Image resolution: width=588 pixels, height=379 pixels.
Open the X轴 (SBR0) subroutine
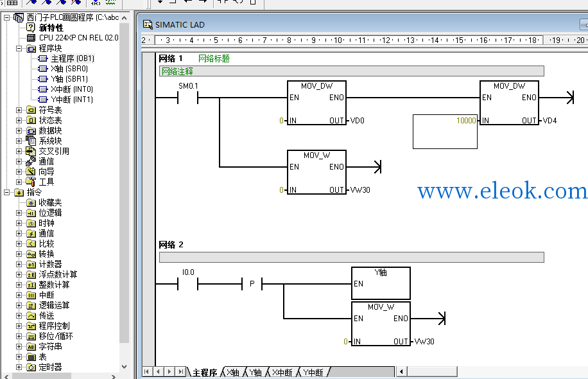(69, 69)
